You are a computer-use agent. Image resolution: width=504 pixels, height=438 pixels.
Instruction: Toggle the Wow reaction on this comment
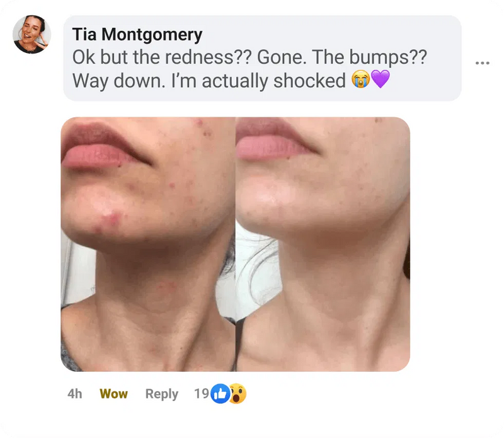coord(113,394)
